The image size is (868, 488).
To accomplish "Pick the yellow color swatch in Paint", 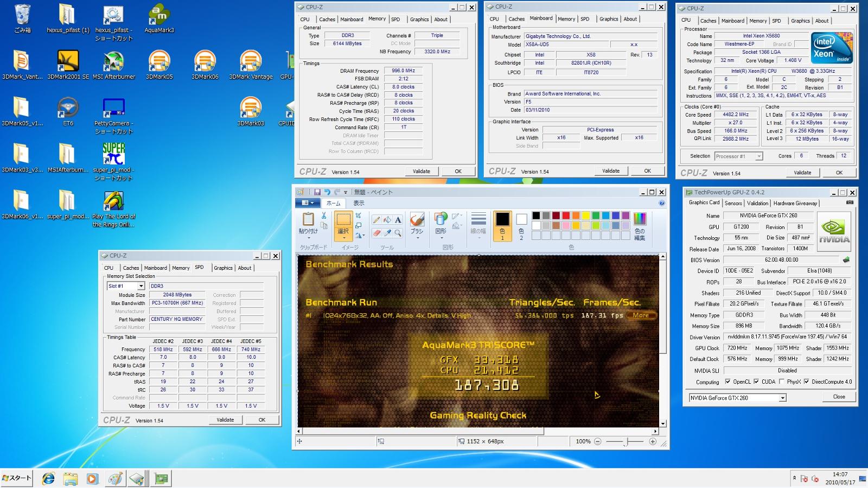I will pos(586,216).
